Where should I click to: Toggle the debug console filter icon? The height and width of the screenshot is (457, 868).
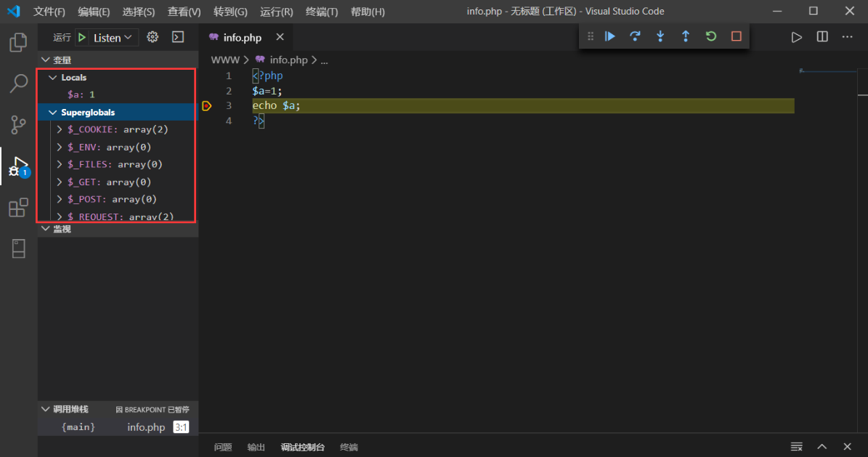point(796,446)
